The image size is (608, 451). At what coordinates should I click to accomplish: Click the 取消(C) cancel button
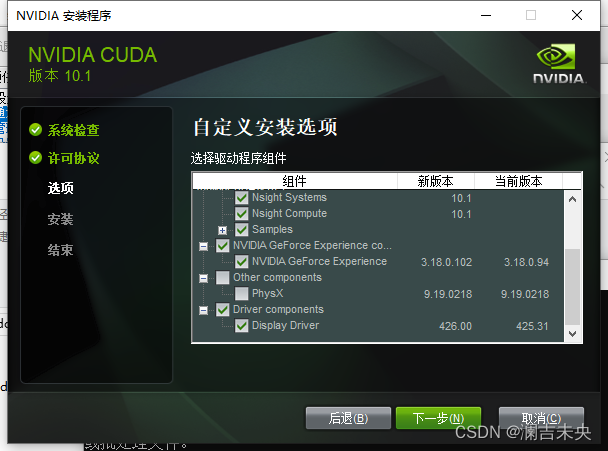click(x=541, y=418)
